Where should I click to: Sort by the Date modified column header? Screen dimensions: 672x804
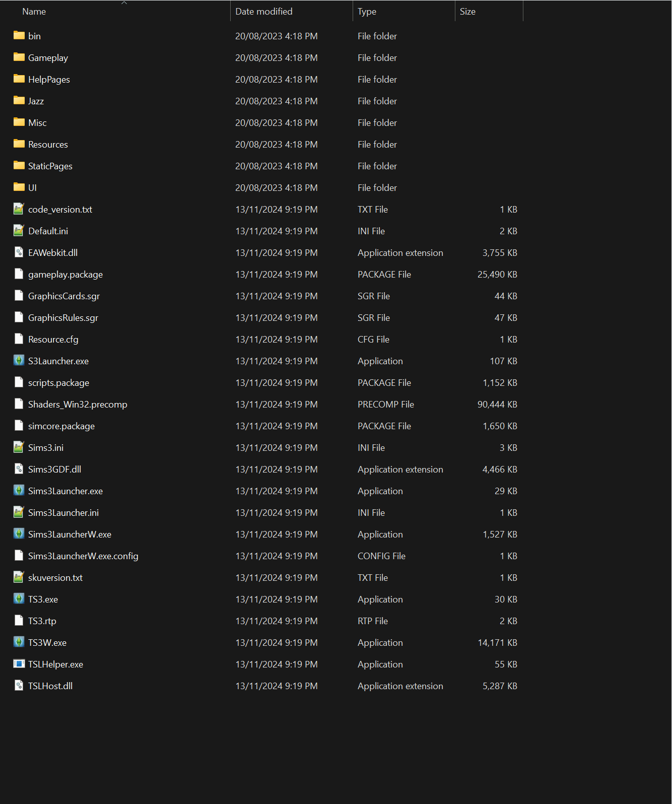click(264, 11)
